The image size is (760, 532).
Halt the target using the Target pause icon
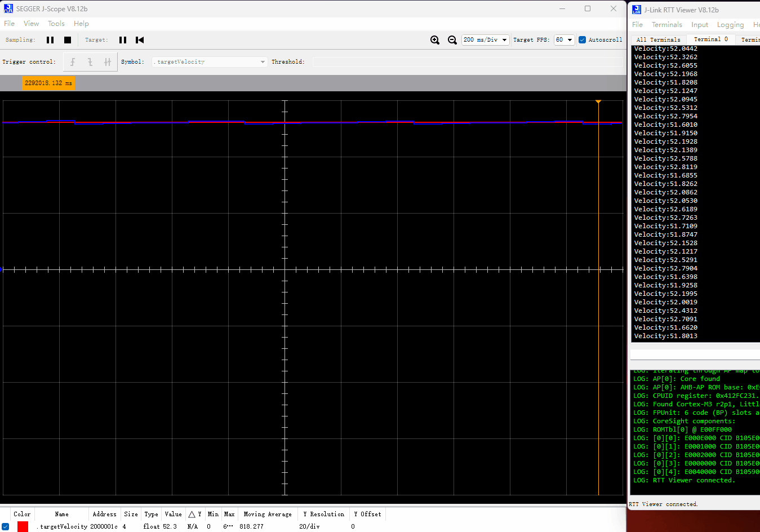[x=122, y=39]
